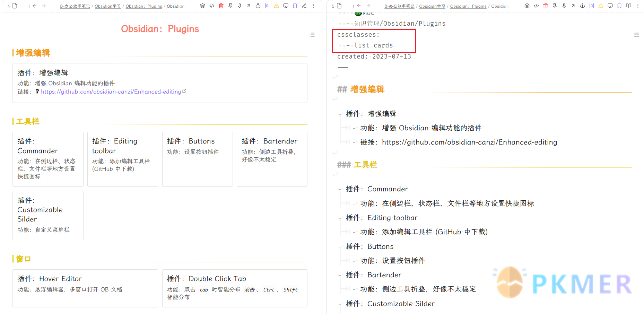Go back using left pane back arrow
644x314 pixels.
pyautogui.click(x=35, y=6)
